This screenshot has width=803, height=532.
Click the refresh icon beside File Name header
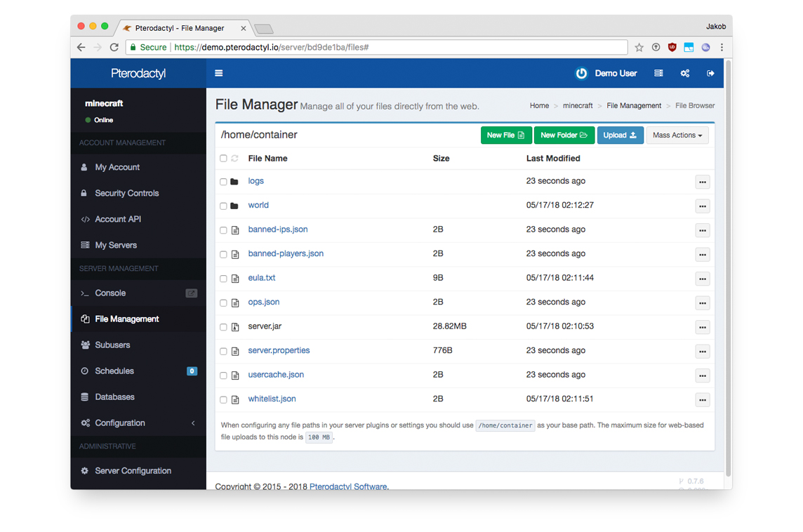(x=234, y=158)
